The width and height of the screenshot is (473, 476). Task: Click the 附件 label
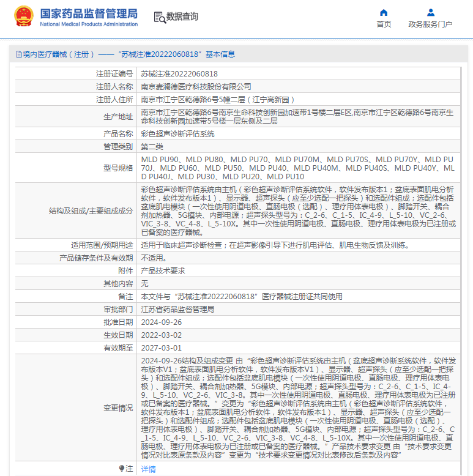(x=125, y=271)
